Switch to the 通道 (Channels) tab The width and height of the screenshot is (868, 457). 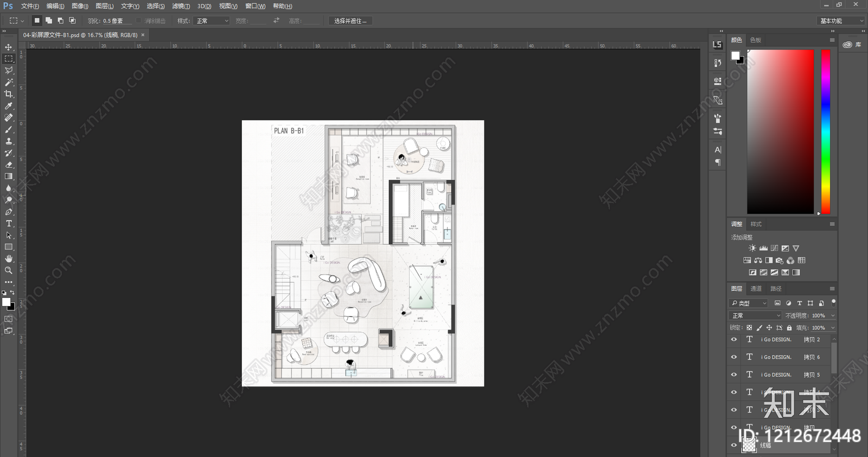tap(756, 289)
